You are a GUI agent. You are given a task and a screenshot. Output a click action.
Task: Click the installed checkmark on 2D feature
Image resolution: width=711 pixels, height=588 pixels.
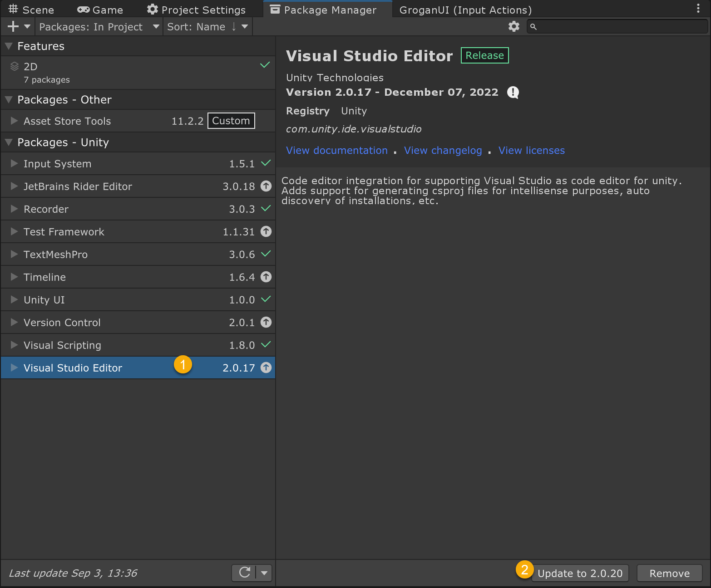[265, 65]
